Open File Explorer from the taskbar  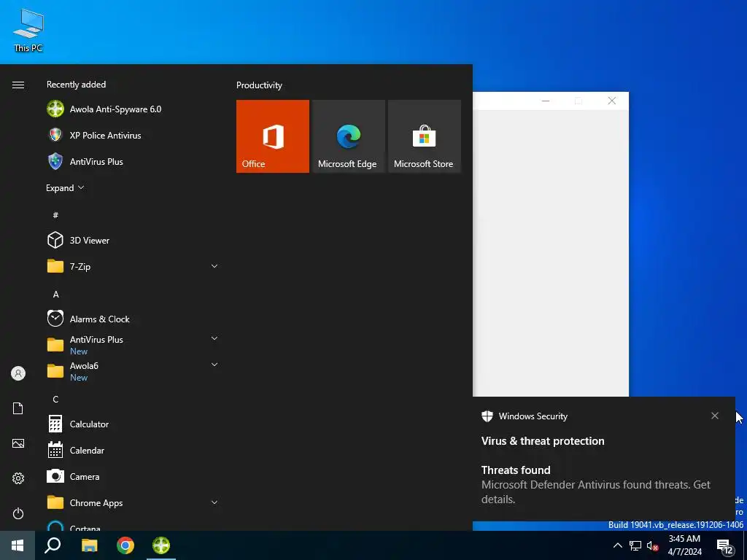pyautogui.click(x=89, y=545)
